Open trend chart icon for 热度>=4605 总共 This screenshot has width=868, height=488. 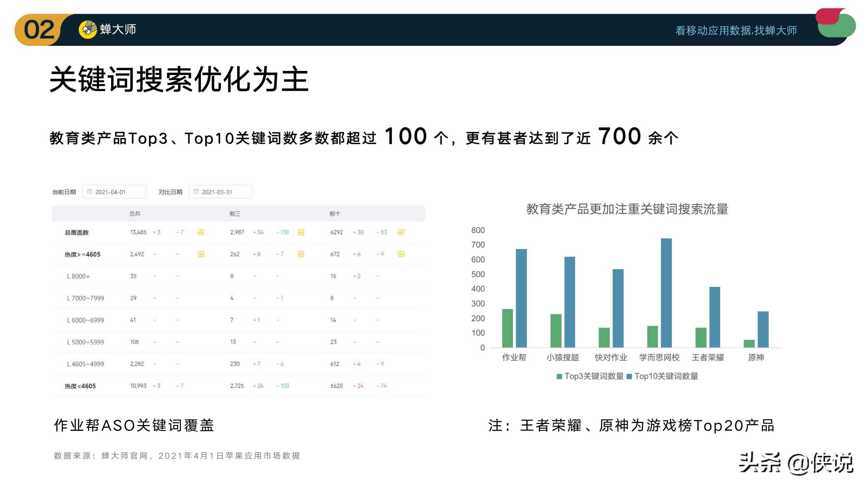click(201, 254)
